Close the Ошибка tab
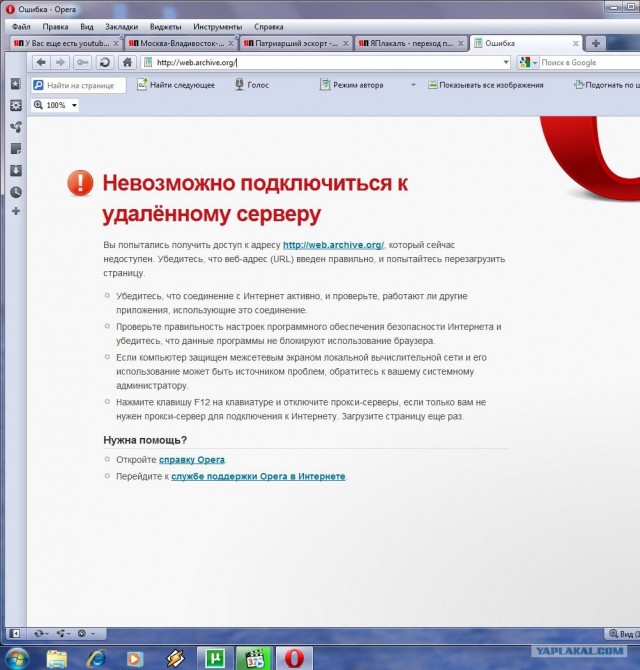The width and height of the screenshot is (640, 670). 575,44
